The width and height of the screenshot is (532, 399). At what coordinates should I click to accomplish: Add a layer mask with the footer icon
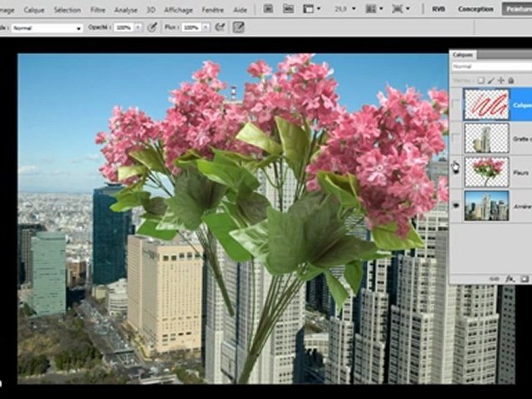[525, 279]
